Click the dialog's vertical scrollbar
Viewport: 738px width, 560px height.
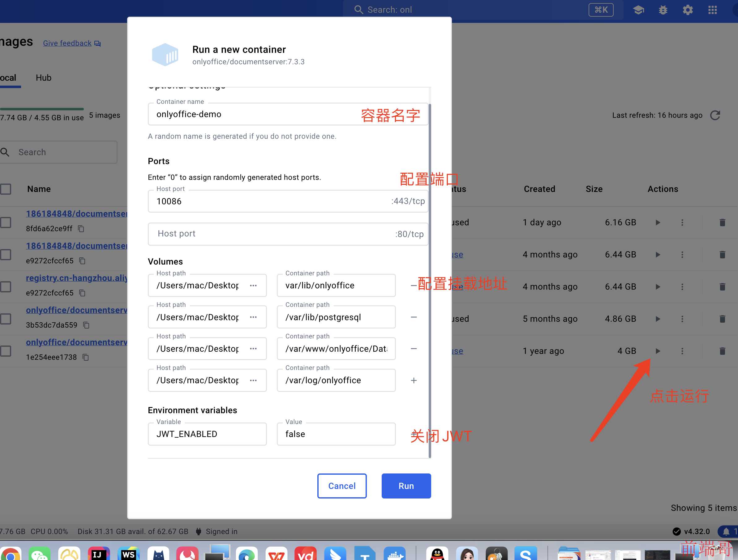click(x=430, y=281)
